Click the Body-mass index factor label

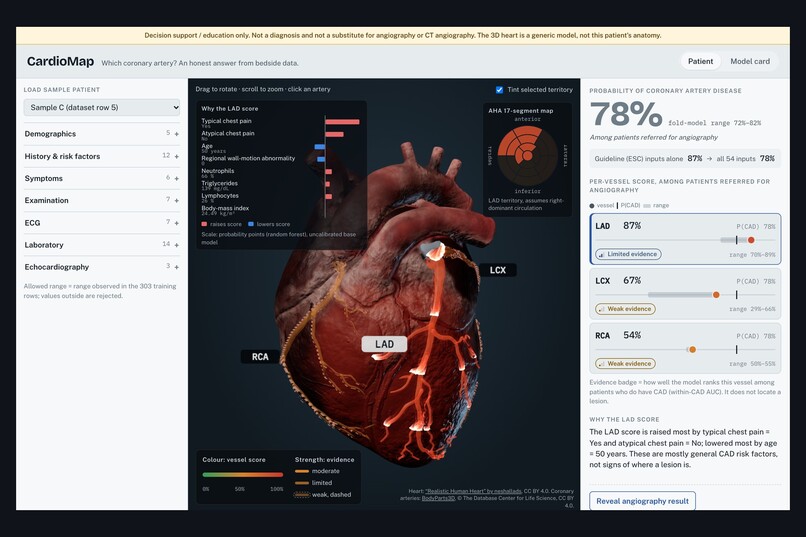point(225,208)
